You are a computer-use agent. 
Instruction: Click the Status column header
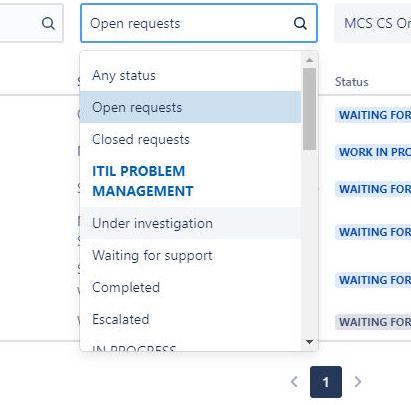(x=351, y=82)
